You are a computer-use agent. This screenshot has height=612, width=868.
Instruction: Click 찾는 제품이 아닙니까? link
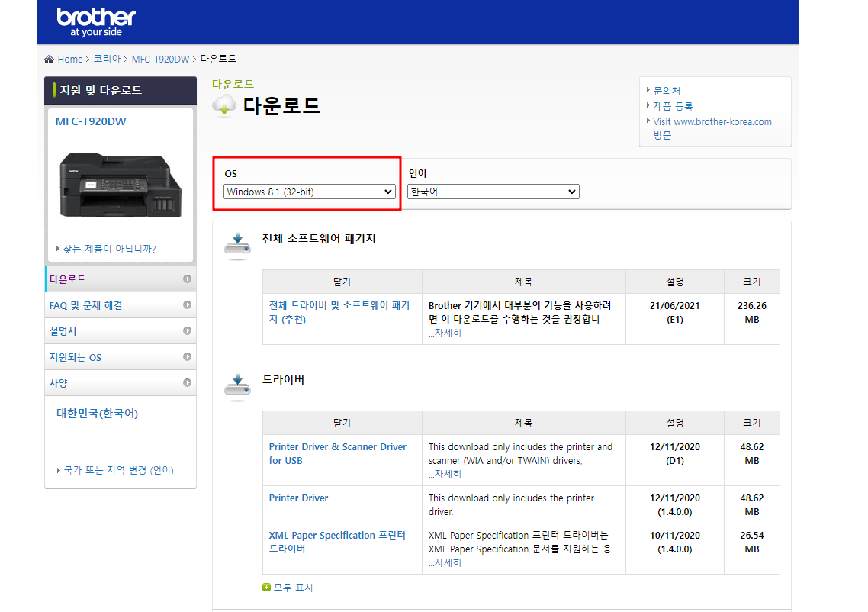click(109, 250)
